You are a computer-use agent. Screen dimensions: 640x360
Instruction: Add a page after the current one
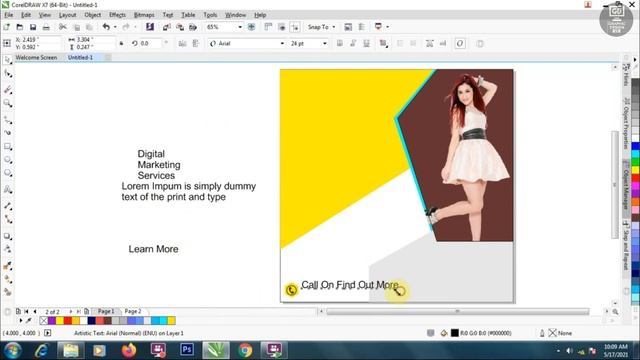pos(87,311)
